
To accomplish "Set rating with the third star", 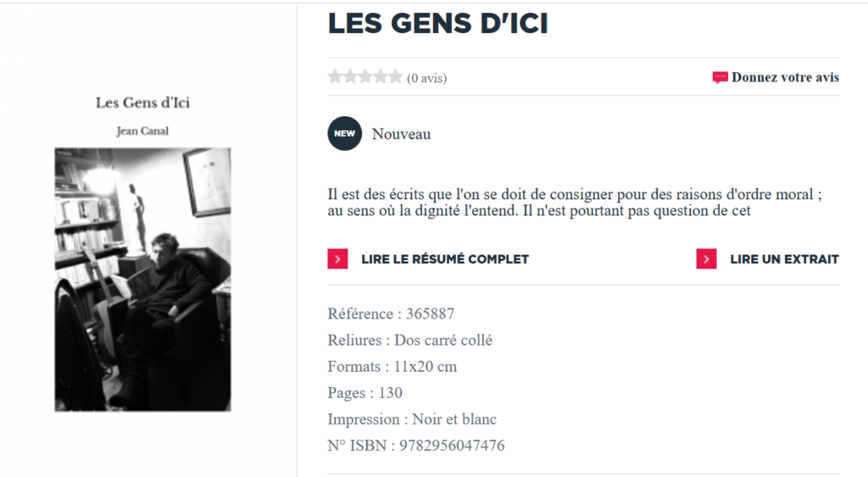I will pyautogui.click(x=365, y=77).
